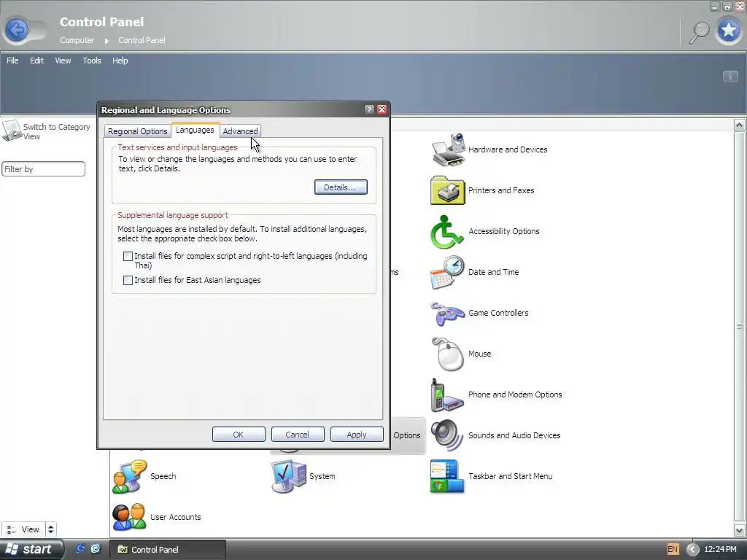Click the vertical scrollbar thumb

pos(740,327)
